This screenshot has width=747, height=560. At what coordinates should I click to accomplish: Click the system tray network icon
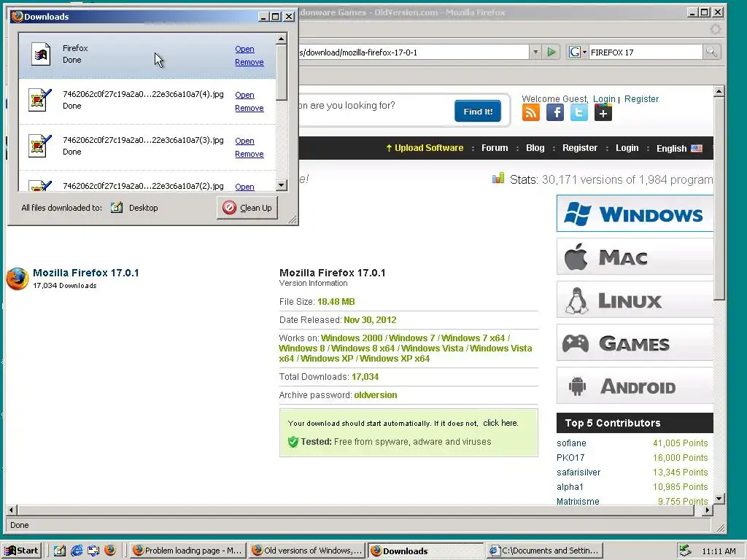pos(685,551)
